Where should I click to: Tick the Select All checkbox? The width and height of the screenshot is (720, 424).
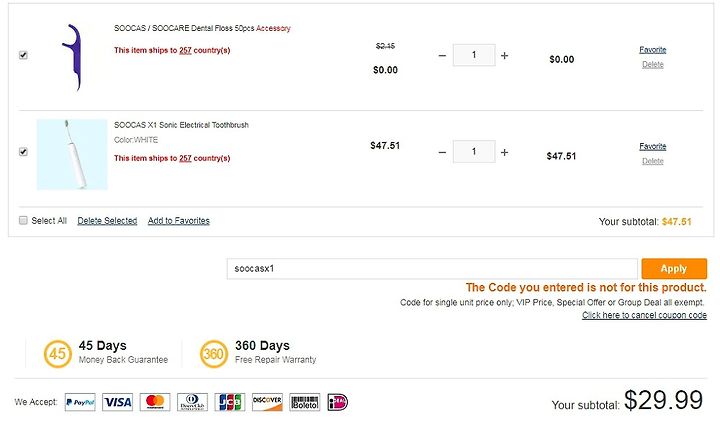click(x=23, y=220)
